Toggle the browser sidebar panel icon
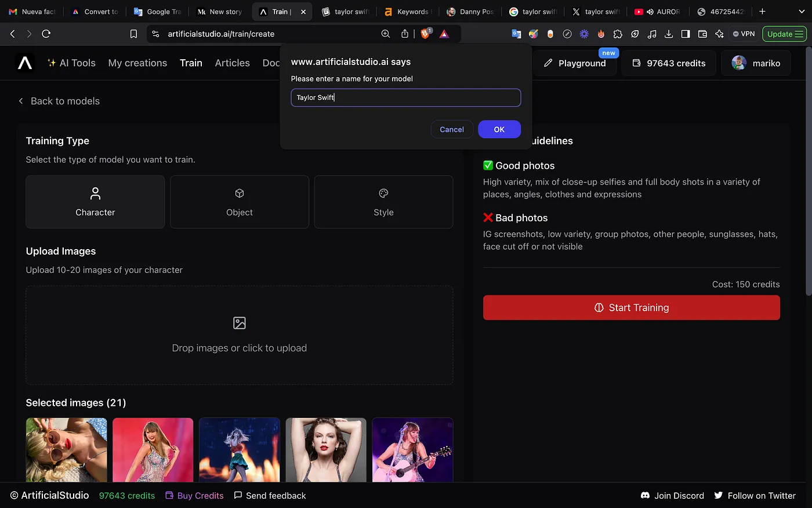This screenshot has width=812, height=508. click(x=686, y=34)
